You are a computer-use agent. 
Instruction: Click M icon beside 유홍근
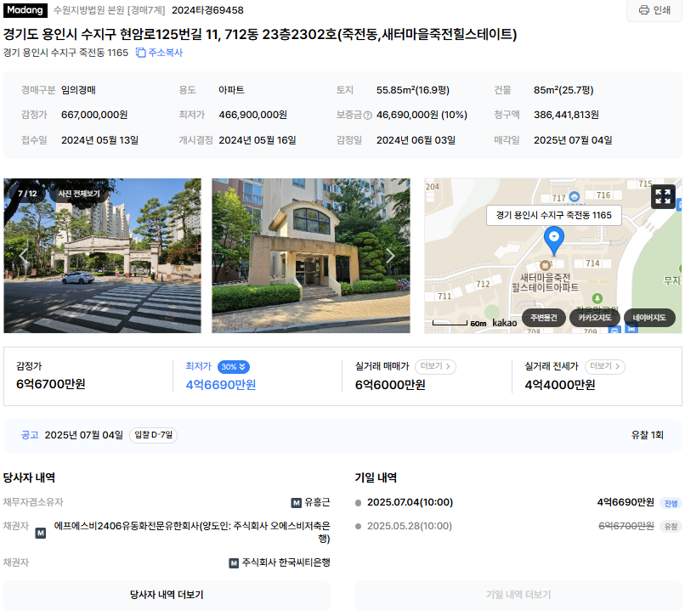(297, 503)
